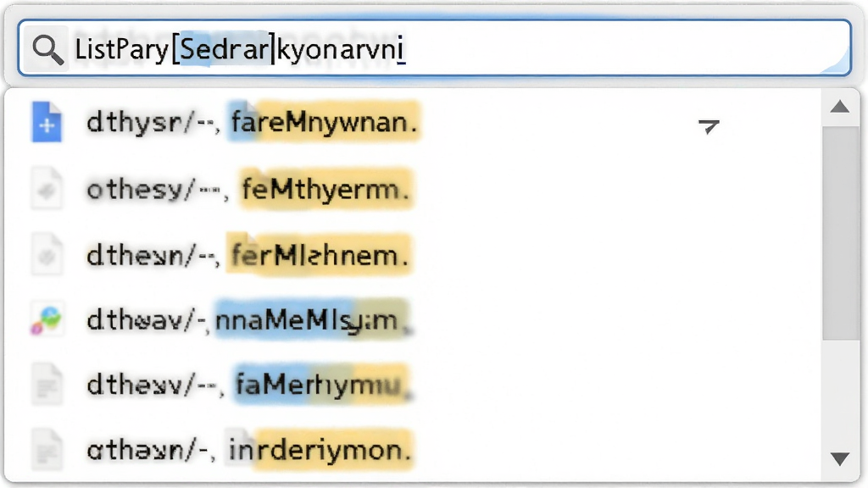
Task: Choose the result ending in 'ferMlzhnem.'
Action: [414, 254]
